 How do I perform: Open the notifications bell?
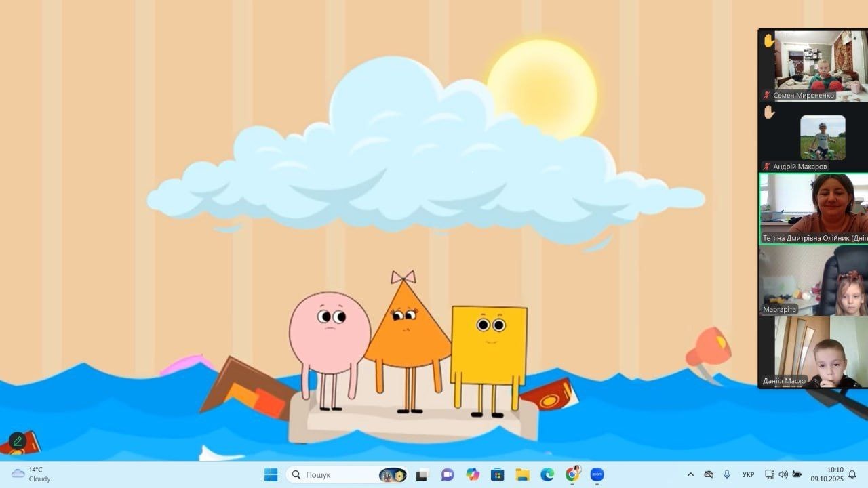pos(852,474)
